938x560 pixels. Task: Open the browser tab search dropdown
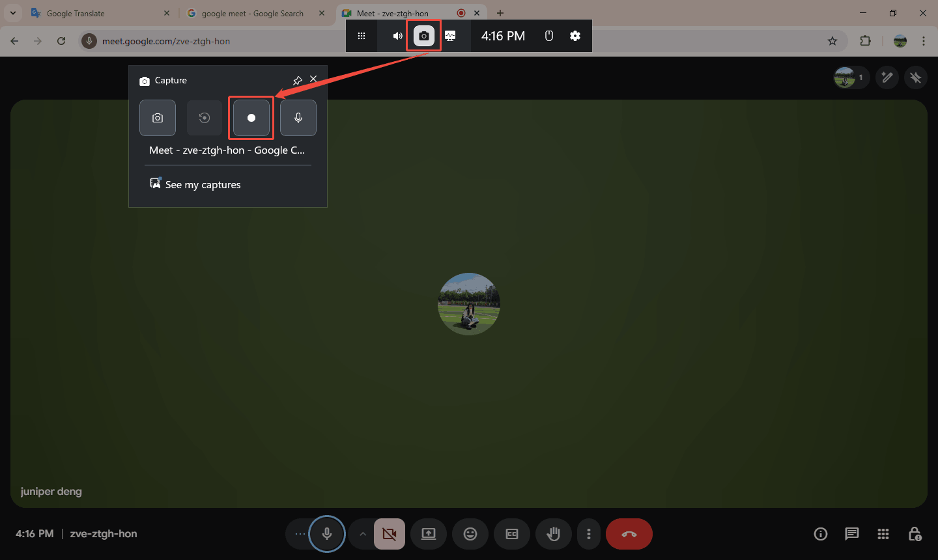(x=14, y=12)
